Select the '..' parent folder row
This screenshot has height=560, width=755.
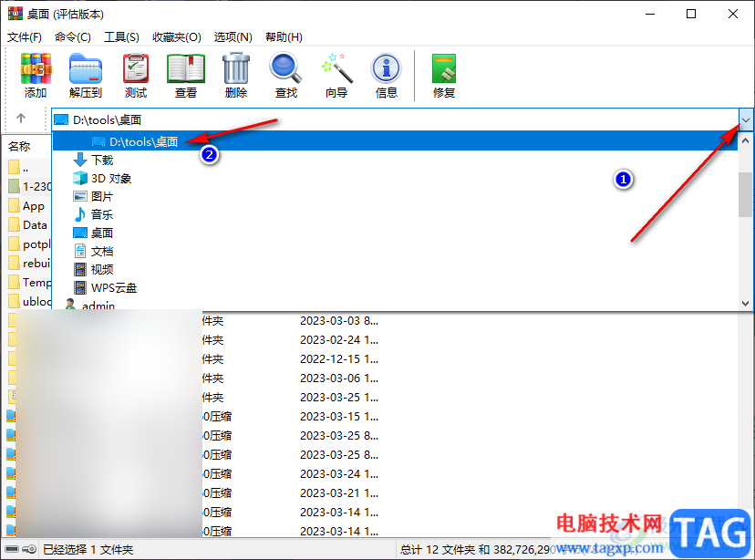tap(25, 168)
